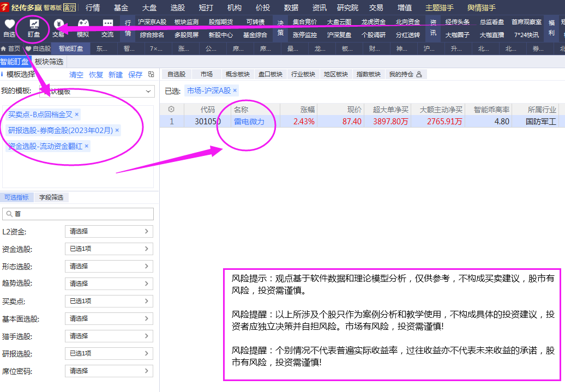Expand the 资金选股 selector
Viewport: 565px width, 392px height.
click(x=109, y=249)
